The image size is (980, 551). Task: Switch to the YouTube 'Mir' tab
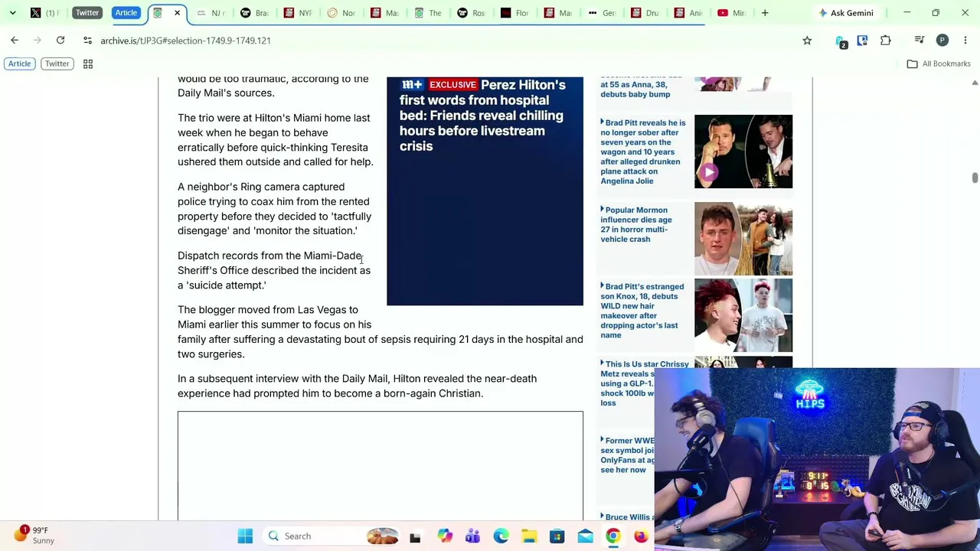tap(731, 13)
